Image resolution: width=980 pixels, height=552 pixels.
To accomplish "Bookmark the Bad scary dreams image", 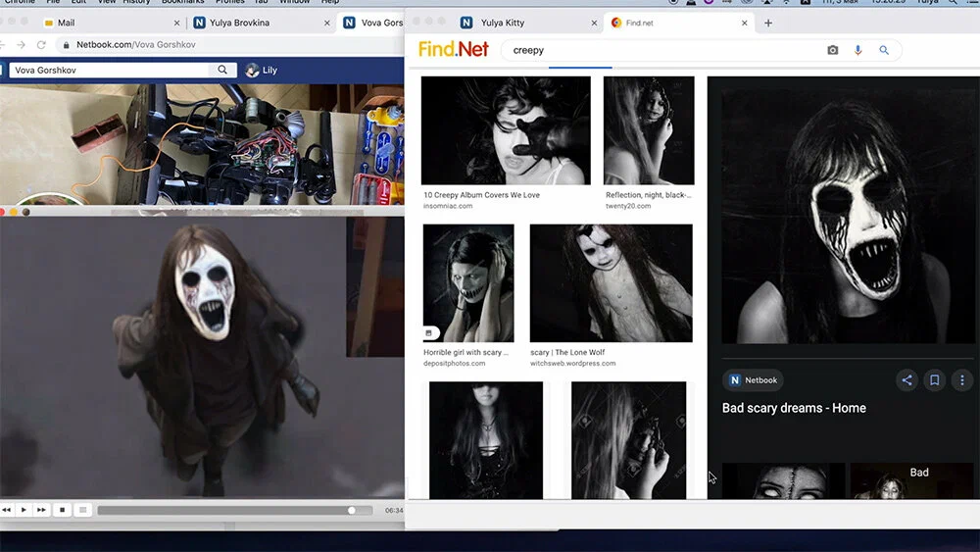I will coord(934,379).
